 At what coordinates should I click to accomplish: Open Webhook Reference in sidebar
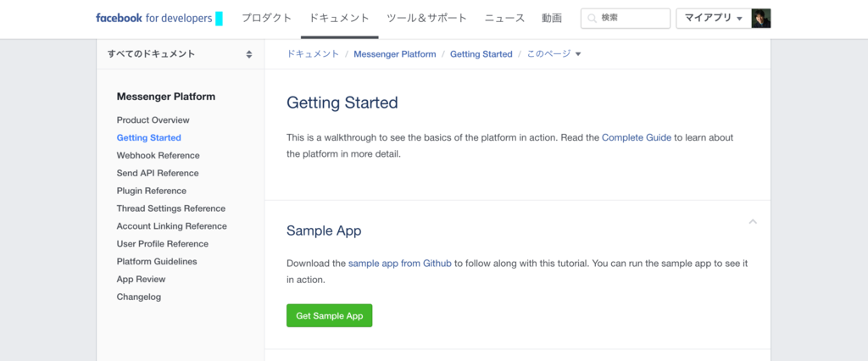coord(159,155)
